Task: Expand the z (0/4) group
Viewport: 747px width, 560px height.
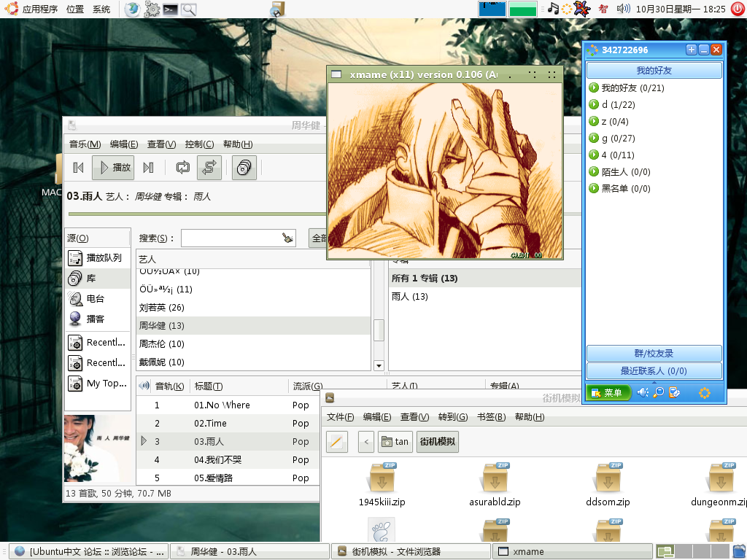Action: coord(594,121)
